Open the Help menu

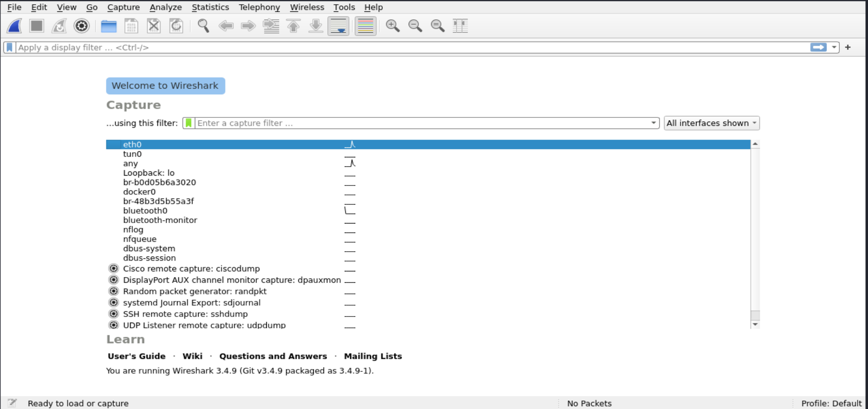(x=373, y=7)
